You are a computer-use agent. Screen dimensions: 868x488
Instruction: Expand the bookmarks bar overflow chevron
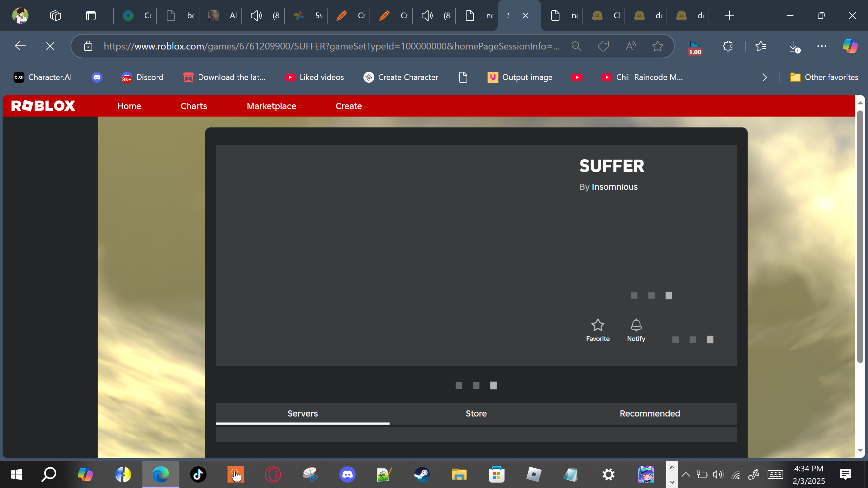tap(765, 77)
